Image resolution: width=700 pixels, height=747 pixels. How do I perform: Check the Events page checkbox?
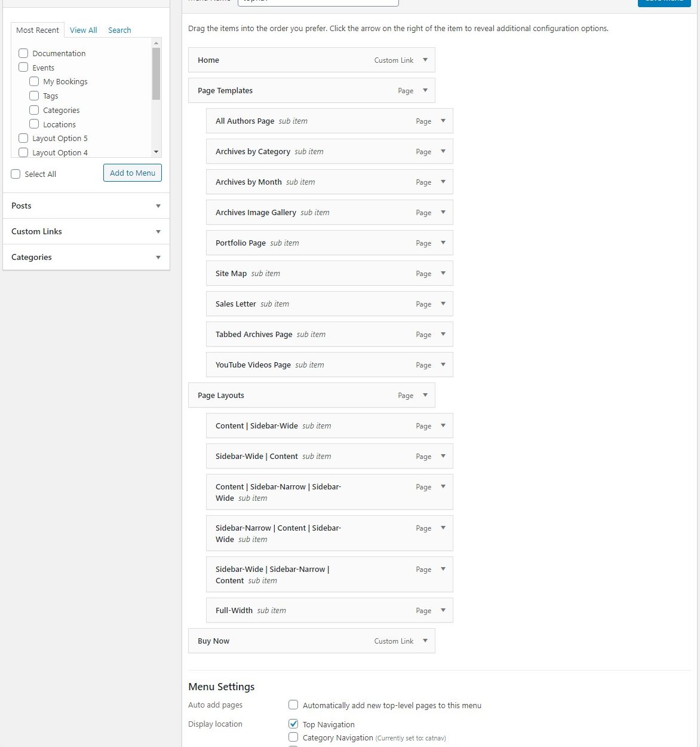click(23, 68)
